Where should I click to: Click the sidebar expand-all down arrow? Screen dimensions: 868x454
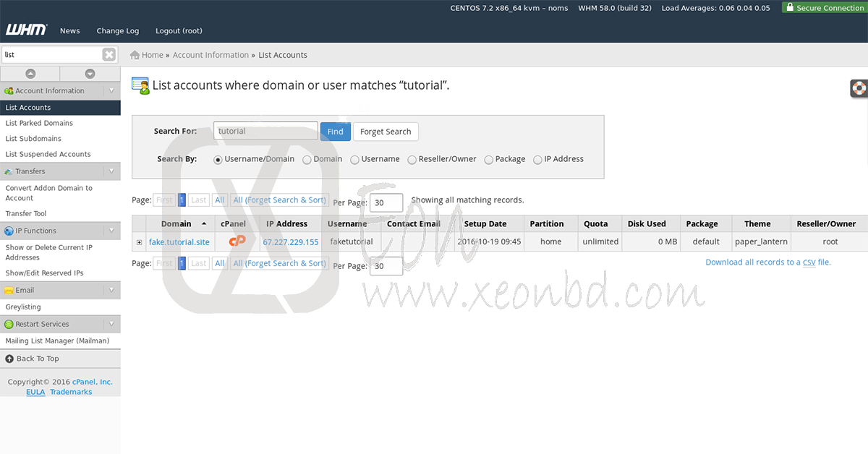pos(90,74)
